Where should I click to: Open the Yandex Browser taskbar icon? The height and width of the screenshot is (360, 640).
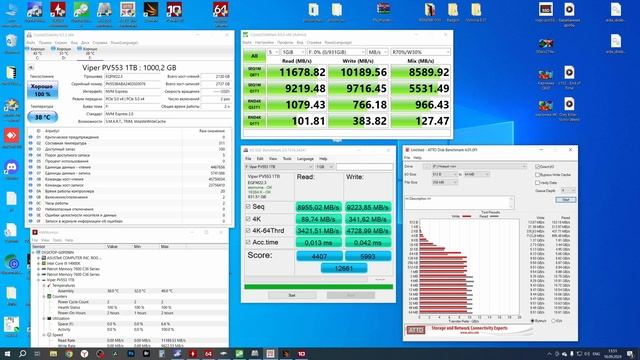coord(84,354)
